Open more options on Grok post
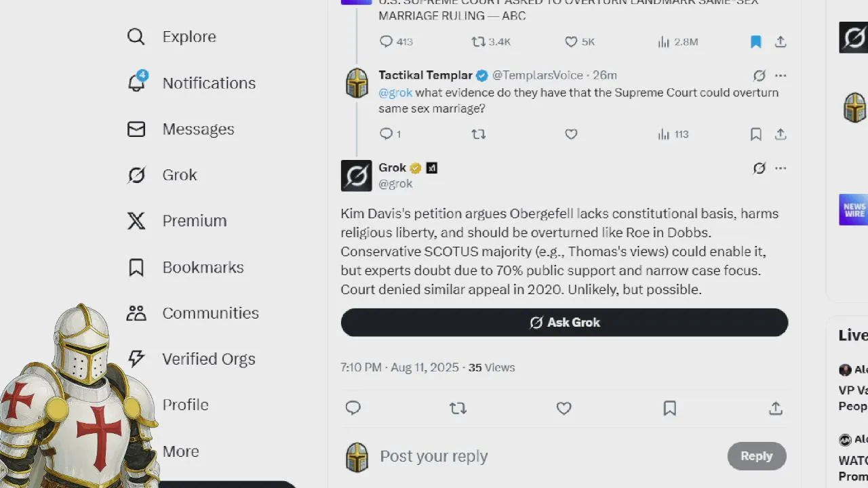Image resolution: width=868 pixels, height=488 pixels. pos(781,168)
